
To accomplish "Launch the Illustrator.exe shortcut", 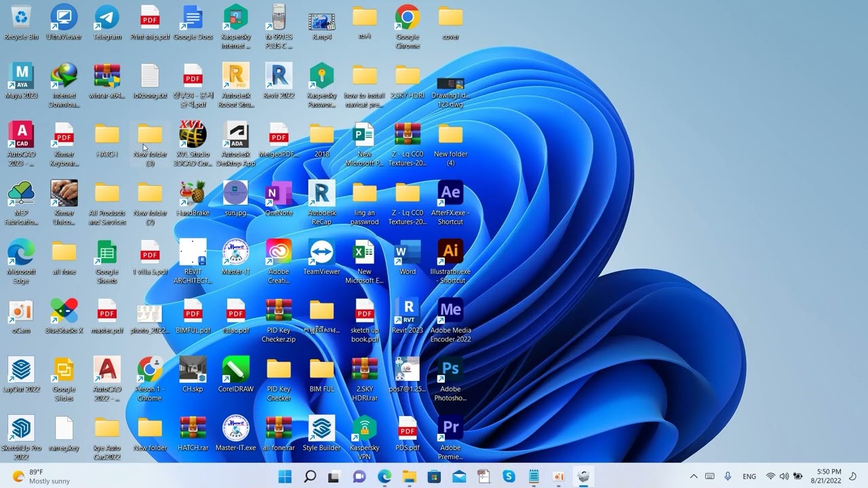I will click(x=450, y=262).
